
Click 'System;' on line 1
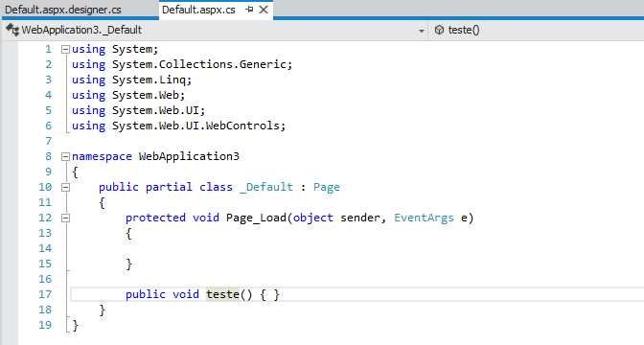tap(135, 49)
